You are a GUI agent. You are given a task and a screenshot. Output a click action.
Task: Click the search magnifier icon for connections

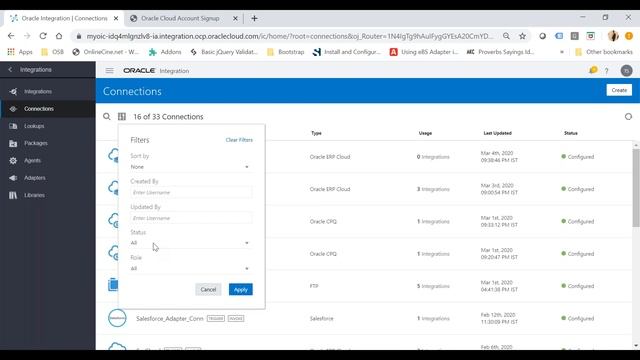point(107,117)
